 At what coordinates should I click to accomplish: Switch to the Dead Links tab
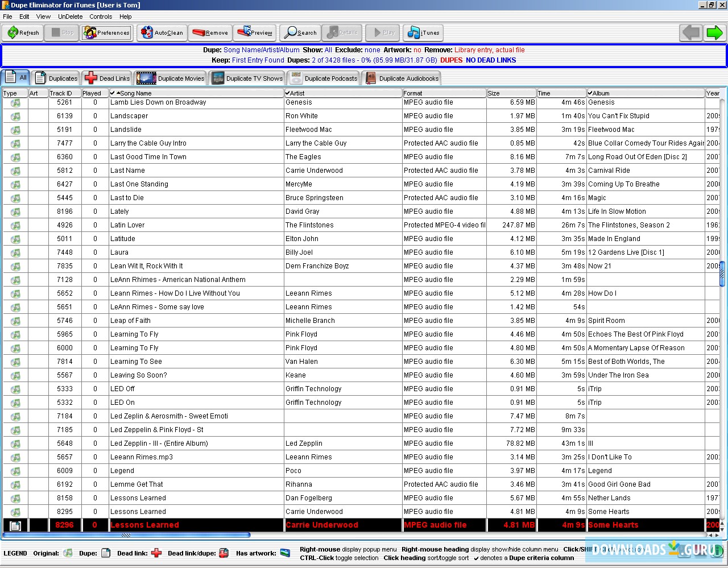tap(107, 78)
